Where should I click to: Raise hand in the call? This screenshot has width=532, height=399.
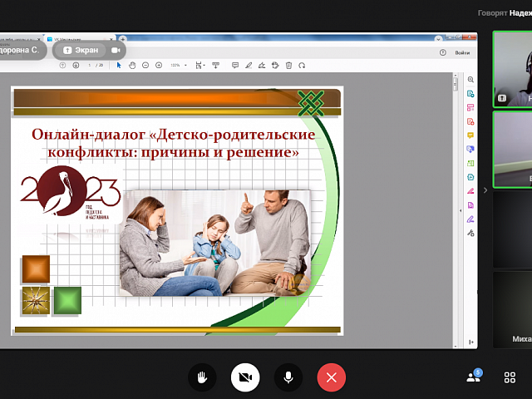click(201, 377)
